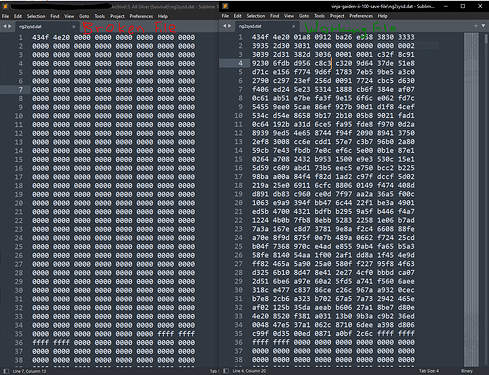
Task: Open the View menu in the left window
Action: 69,16
